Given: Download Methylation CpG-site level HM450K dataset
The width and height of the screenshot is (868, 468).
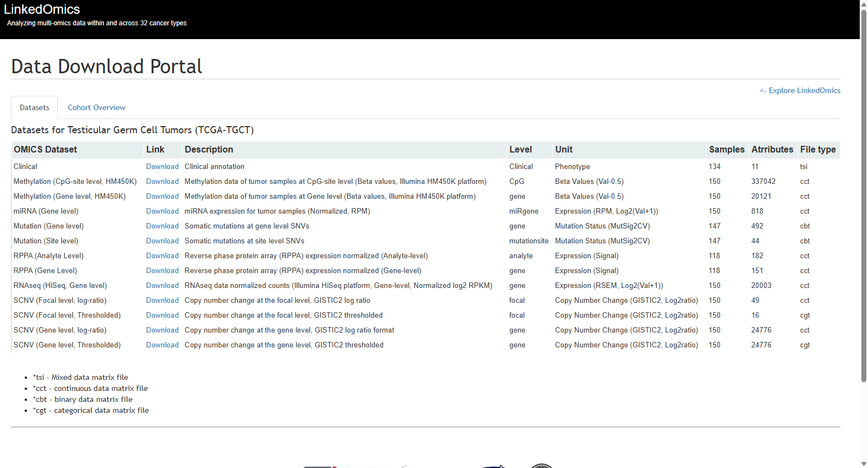Looking at the screenshot, I should [162, 181].
